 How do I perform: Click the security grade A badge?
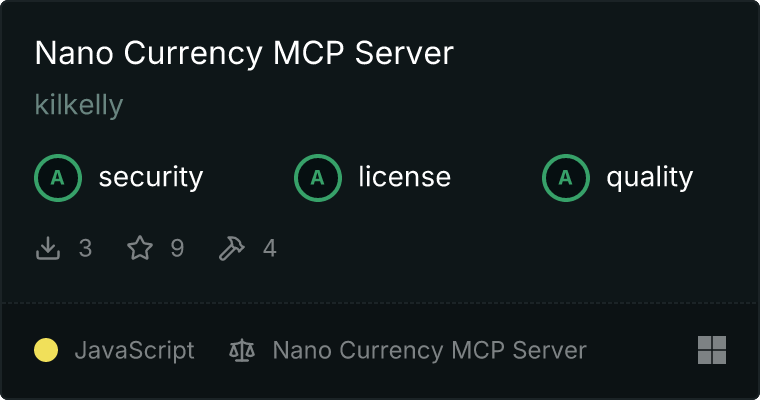[58, 178]
